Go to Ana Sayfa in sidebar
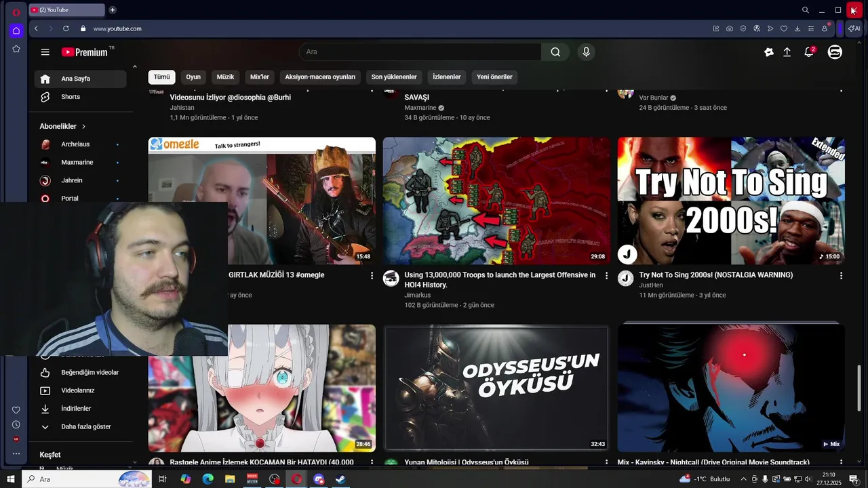The width and height of the screenshot is (868, 488). point(81,79)
